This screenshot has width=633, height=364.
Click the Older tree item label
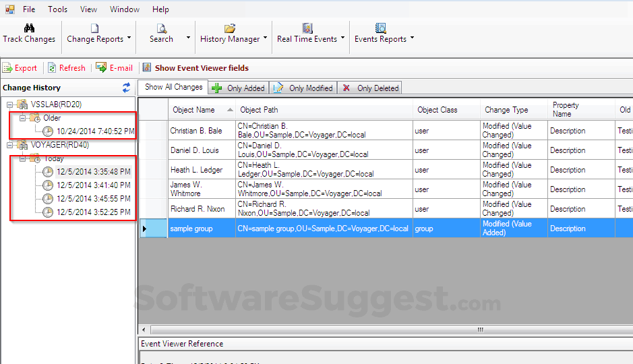[52, 118]
